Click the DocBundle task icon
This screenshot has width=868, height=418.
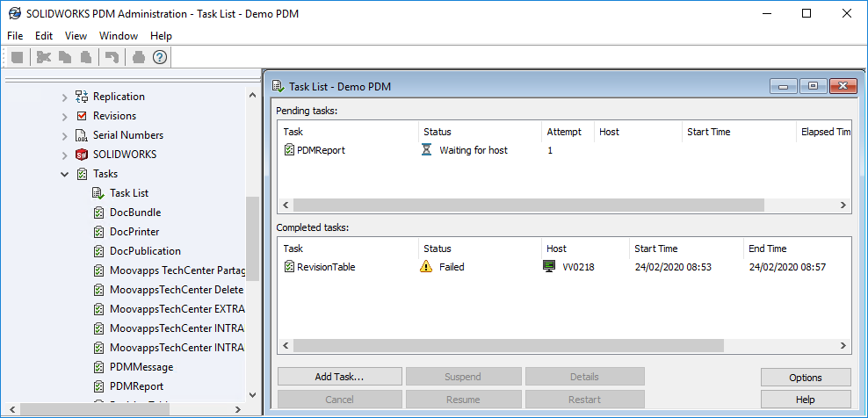click(98, 213)
